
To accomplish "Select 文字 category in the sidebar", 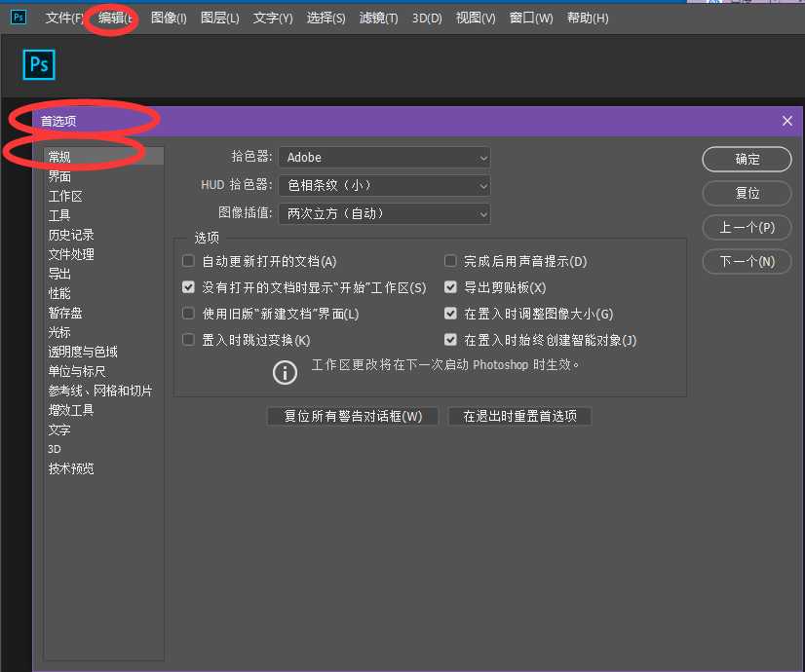I will point(59,429).
